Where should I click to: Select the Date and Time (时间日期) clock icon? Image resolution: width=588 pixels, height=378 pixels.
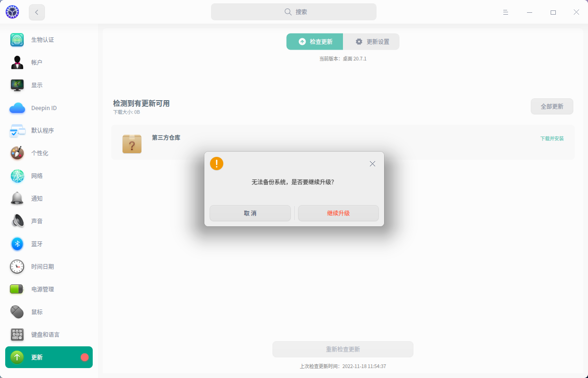pos(17,266)
